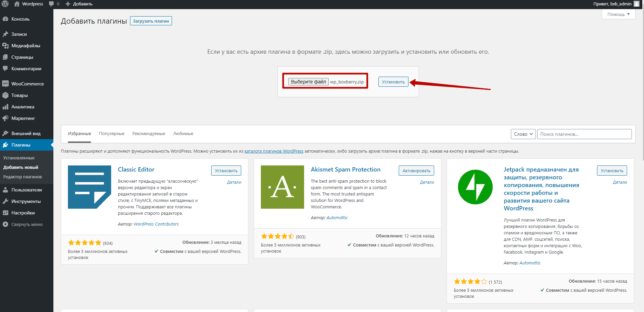The height and width of the screenshot is (312, 644).
Task: Open Automattic author link under Jetpack
Action: pos(530,263)
